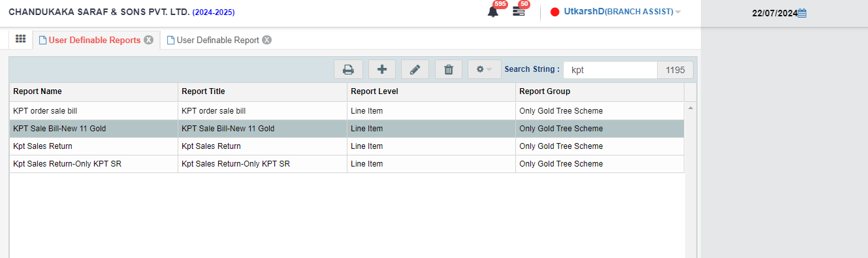Close the User Definable Report tab
Viewport: 868px width, 258px height.
tap(266, 40)
